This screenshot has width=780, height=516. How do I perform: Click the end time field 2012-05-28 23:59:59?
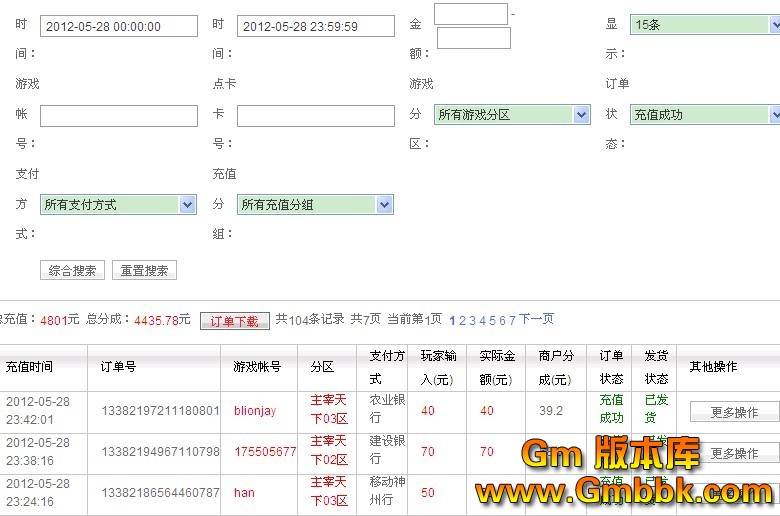316,27
